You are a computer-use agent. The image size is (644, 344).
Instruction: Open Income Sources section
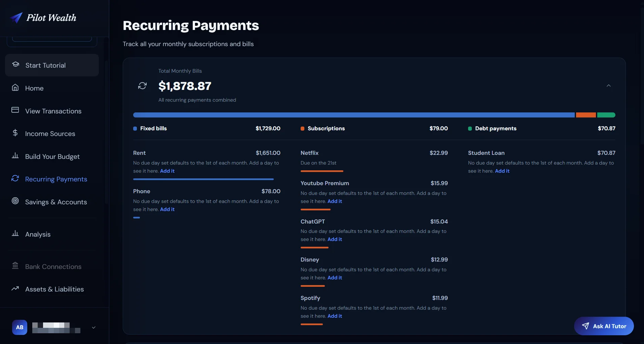point(52,134)
